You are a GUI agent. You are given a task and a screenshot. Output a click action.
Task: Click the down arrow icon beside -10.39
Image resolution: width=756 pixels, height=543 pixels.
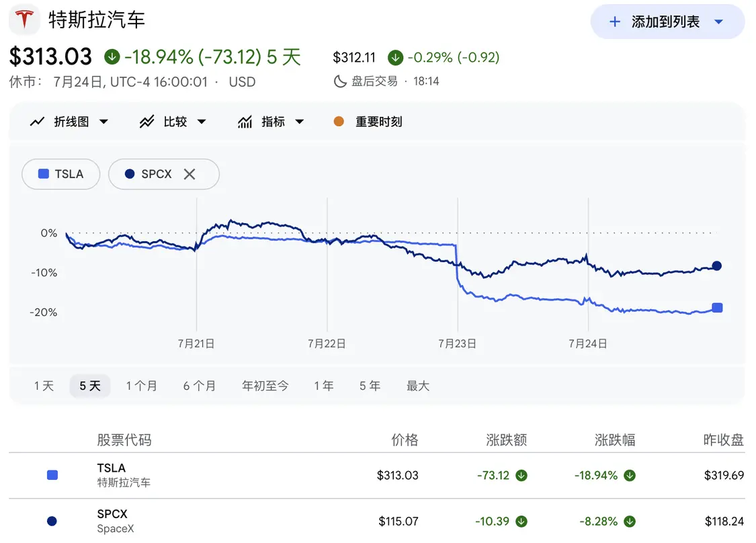(x=521, y=521)
